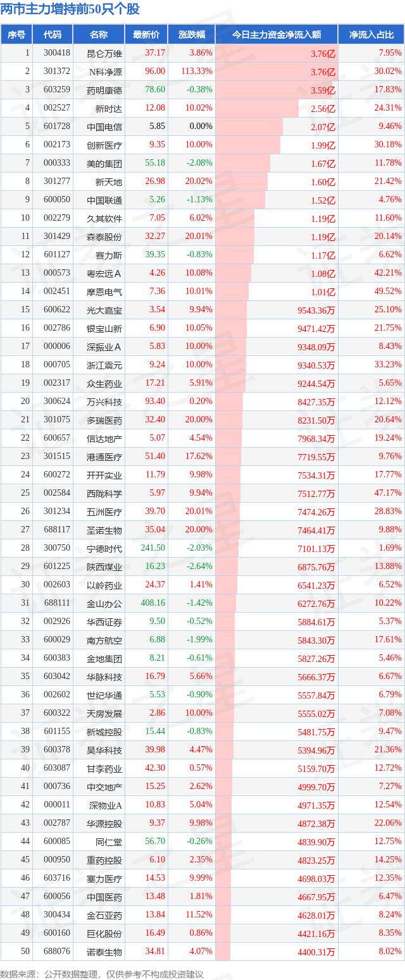Select stock name 五洲医疗

(x=104, y=511)
